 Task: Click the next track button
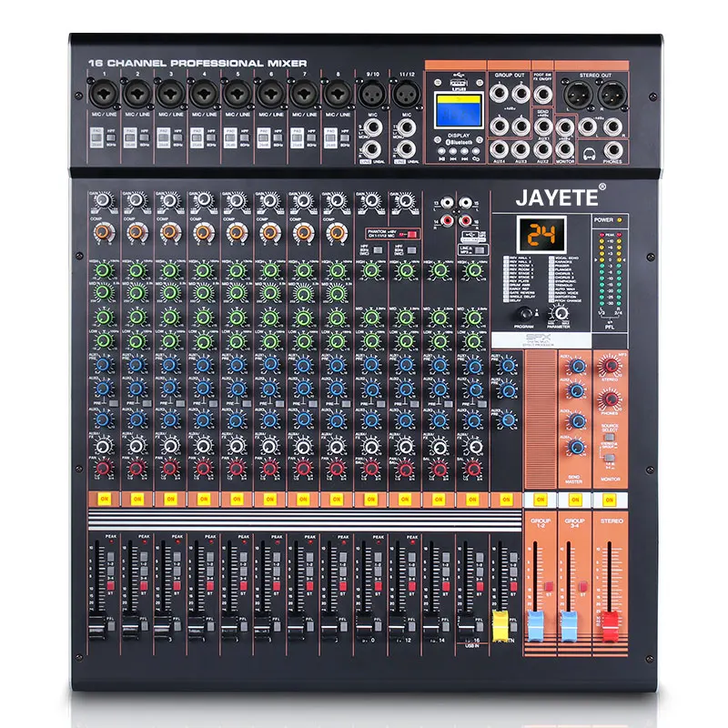464,151
